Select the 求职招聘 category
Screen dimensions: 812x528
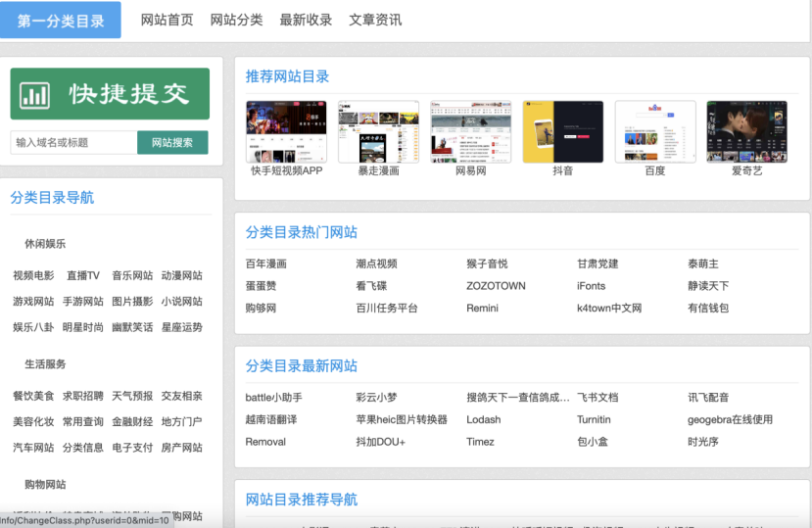coord(83,396)
